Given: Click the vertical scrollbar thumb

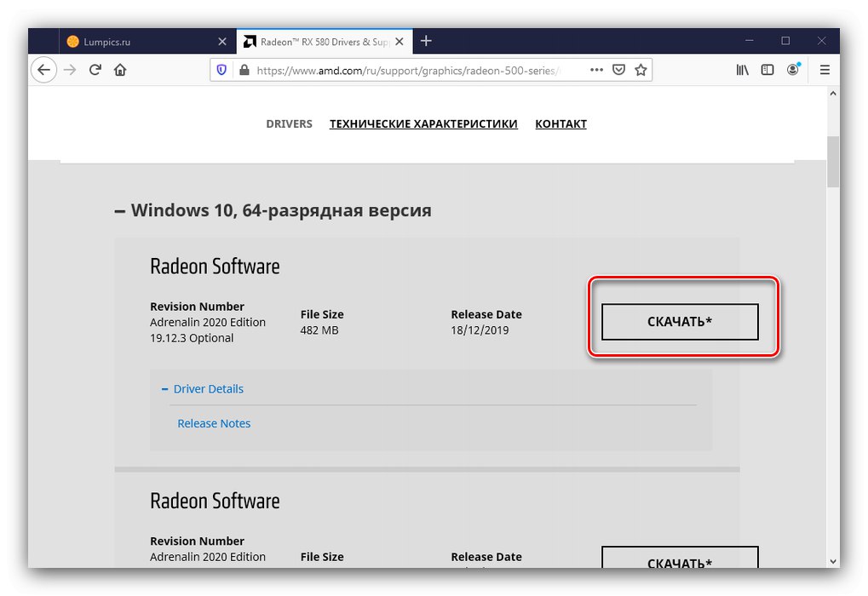Looking at the screenshot, I should 833,161.
